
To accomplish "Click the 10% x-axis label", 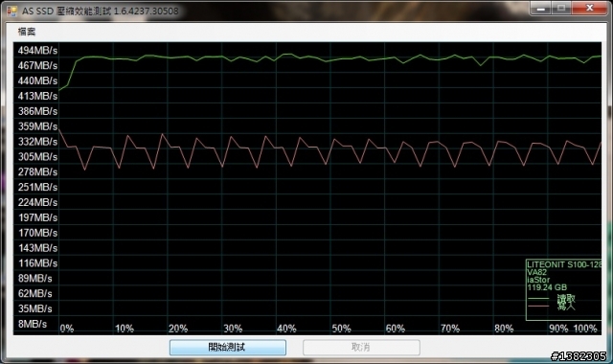I will [x=125, y=329].
